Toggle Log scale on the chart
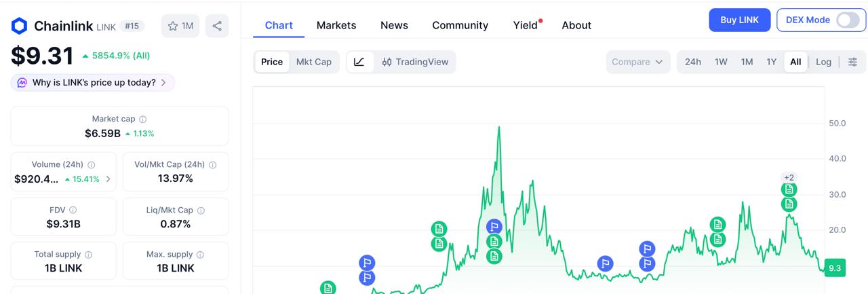This screenshot has height=294, width=868. click(823, 62)
